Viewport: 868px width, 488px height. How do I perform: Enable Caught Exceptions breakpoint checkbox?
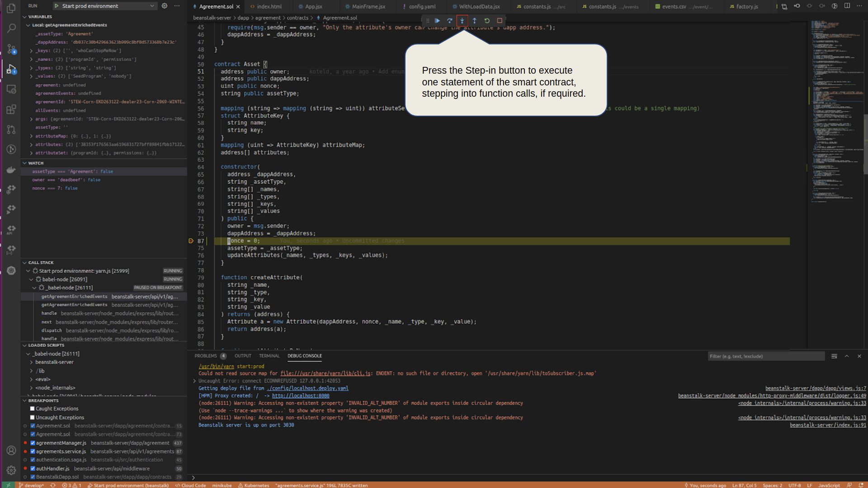tap(32, 409)
